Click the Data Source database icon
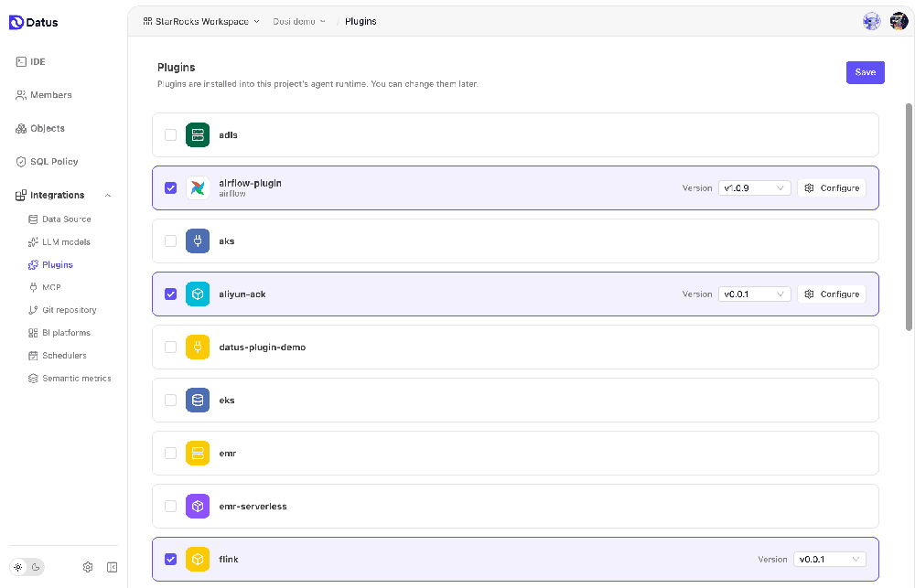 pos(33,219)
